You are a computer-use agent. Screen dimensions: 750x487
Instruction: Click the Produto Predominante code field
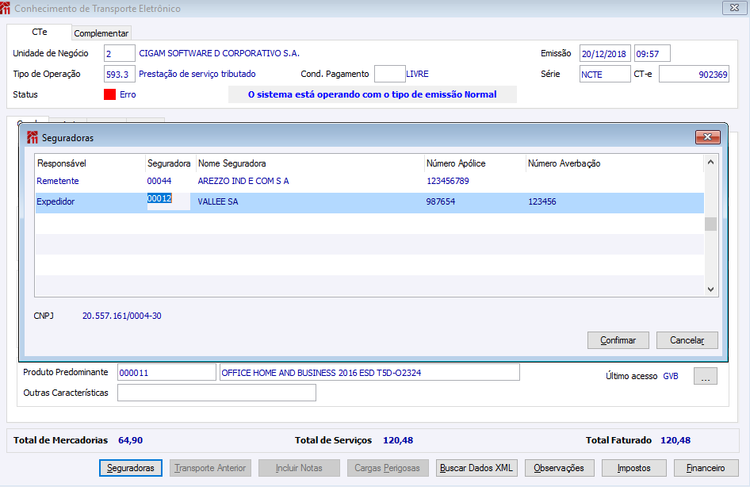tap(166, 373)
